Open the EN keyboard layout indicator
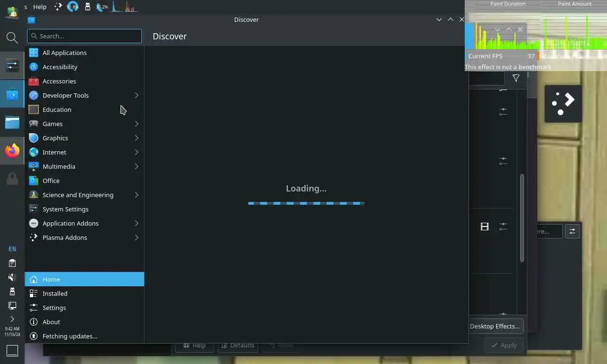Screen dimensions: 607x364 12,249
